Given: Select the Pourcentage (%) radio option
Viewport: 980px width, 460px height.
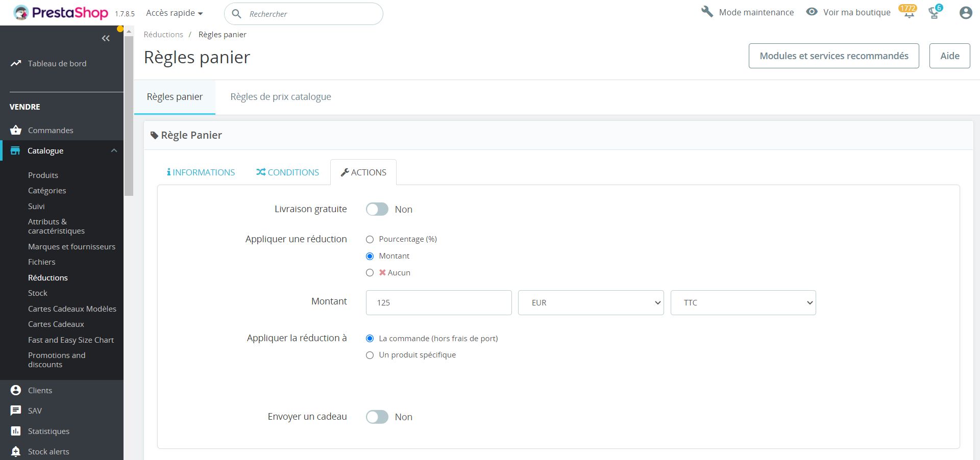Looking at the screenshot, I should point(370,239).
